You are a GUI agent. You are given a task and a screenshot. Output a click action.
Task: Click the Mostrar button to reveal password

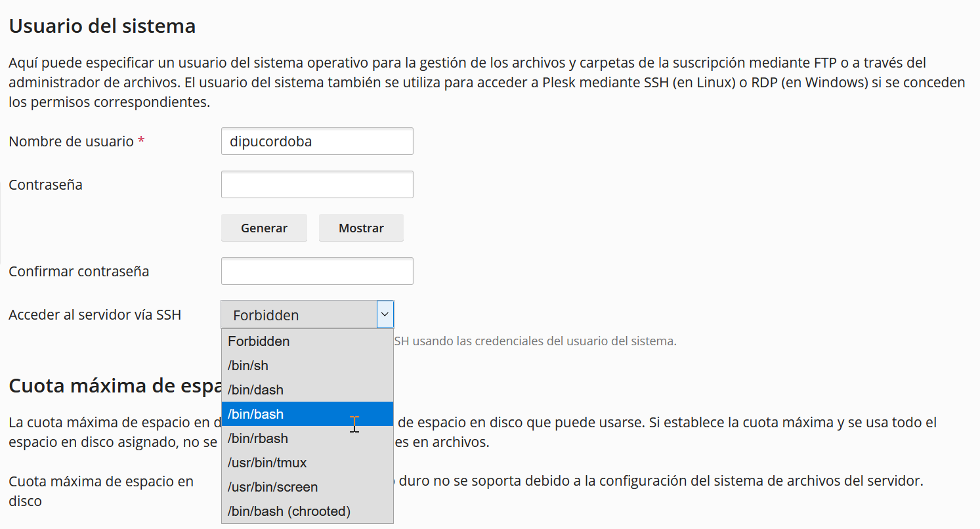coord(361,228)
